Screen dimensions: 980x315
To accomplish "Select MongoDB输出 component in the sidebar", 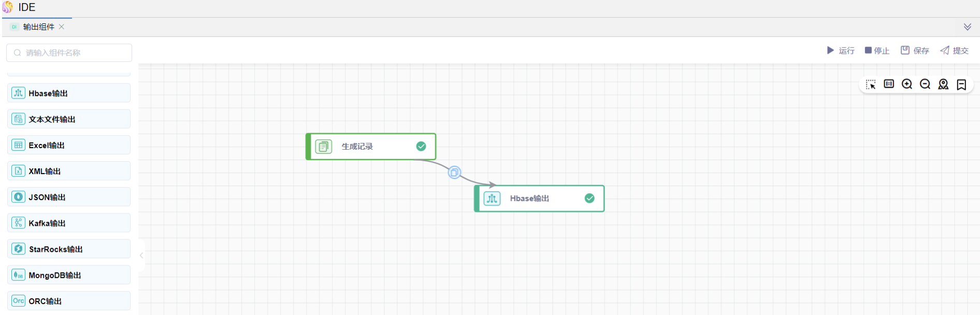I will pos(69,275).
